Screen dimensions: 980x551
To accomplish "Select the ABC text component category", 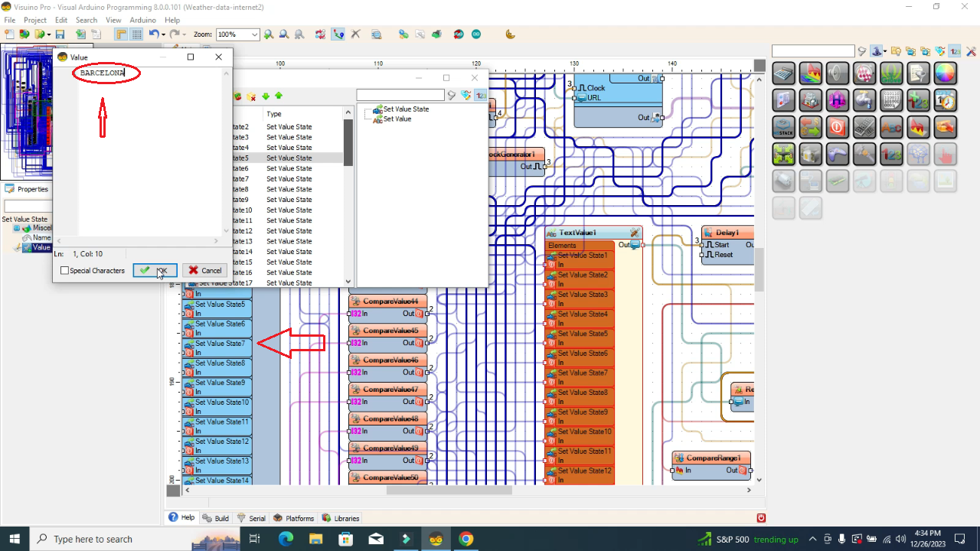I will [891, 127].
